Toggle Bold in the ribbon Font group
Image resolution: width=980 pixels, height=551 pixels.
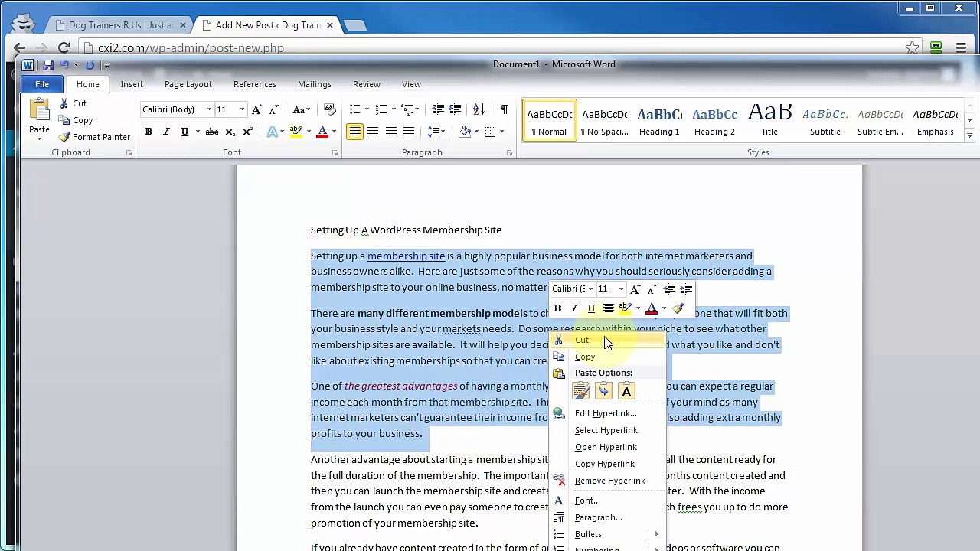tap(149, 132)
